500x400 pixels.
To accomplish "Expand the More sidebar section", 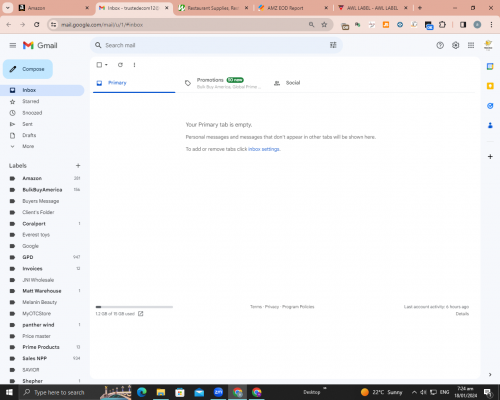I will click(x=28, y=146).
